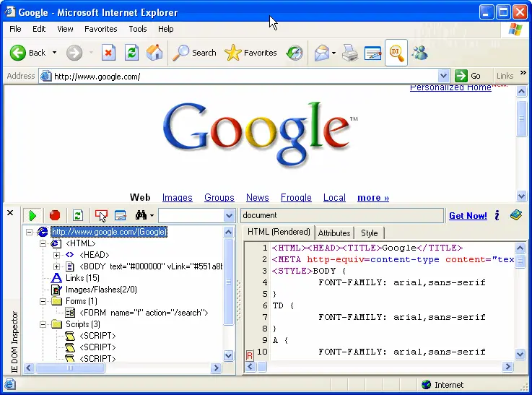Toggle the DOM Inspector DI toolbar icon

tap(396, 53)
